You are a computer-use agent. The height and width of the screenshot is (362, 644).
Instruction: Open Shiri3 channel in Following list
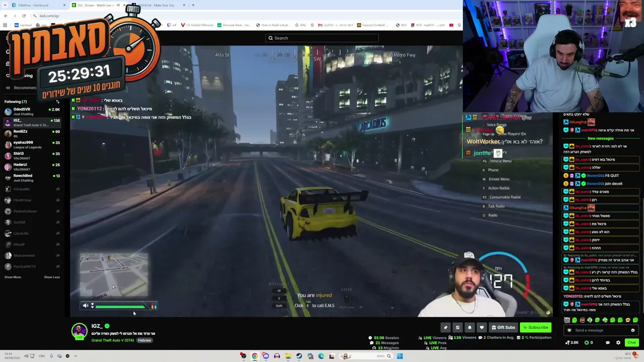tap(31, 155)
